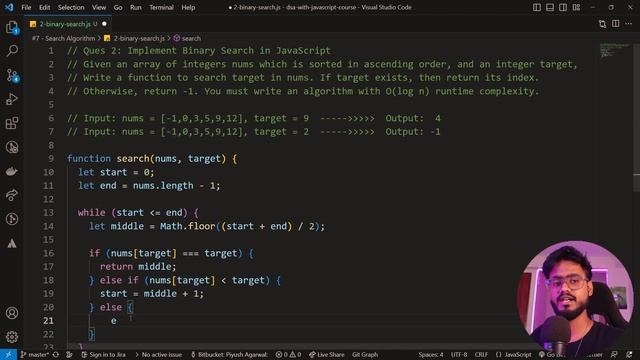Toggle the primary side bar layout

tap(537, 7)
